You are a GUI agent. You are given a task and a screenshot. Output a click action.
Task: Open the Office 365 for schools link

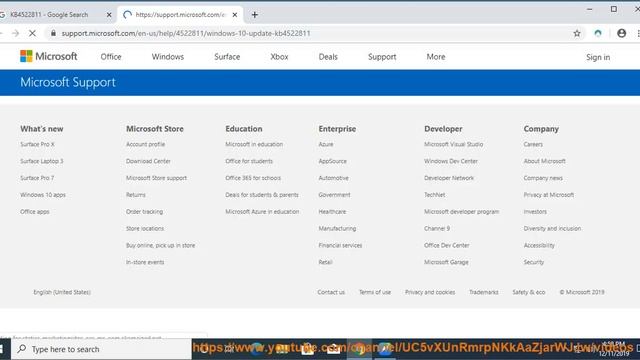click(x=253, y=178)
